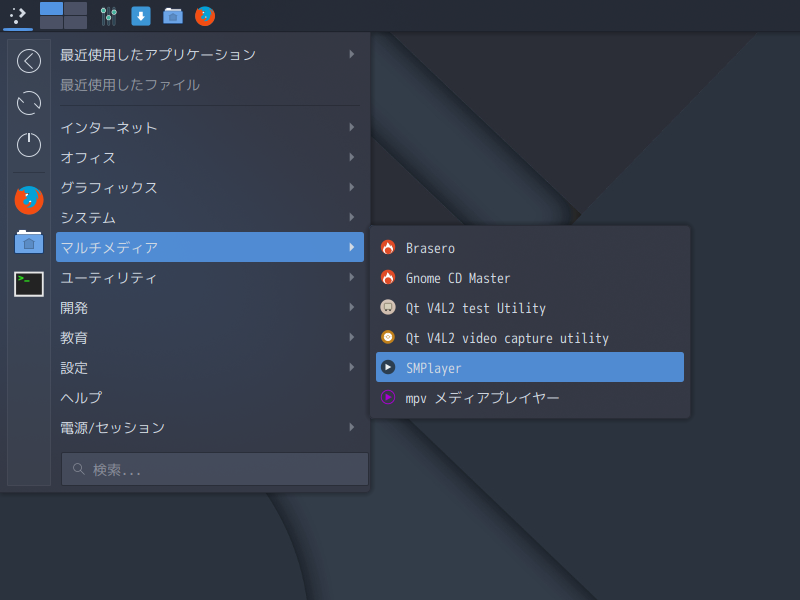Expand arrow beside 教育
The width and height of the screenshot is (800, 600).
click(x=352, y=337)
